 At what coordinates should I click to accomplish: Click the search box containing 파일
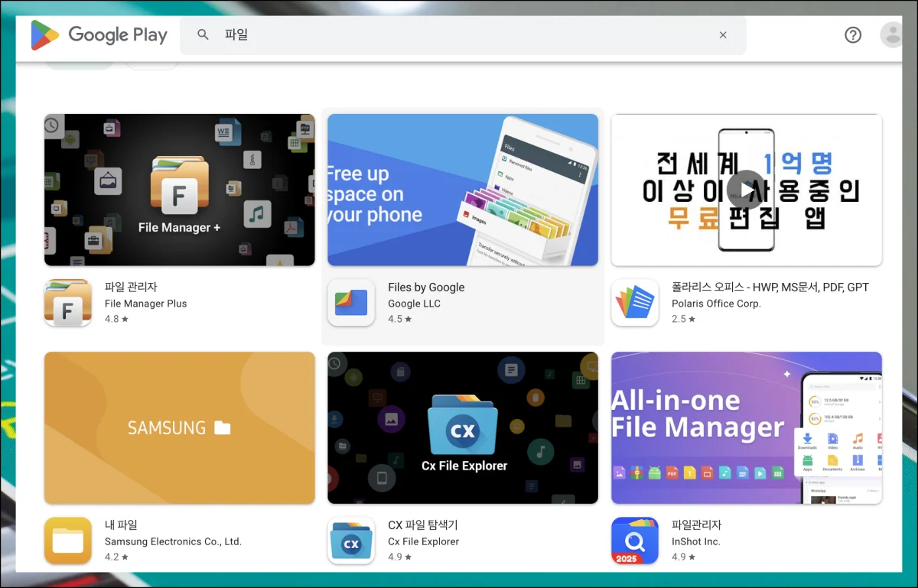(459, 35)
